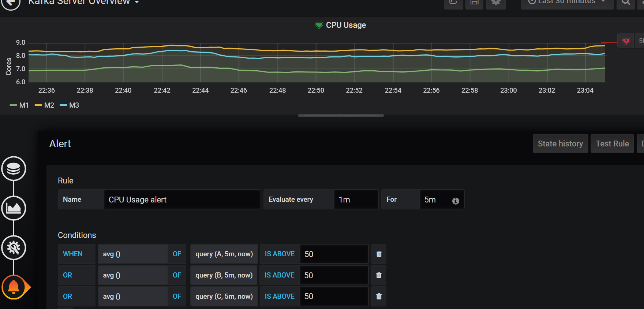Open the Kafka Server Overview dashboard dropdown
The height and width of the screenshot is (309, 644).
point(83,2)
